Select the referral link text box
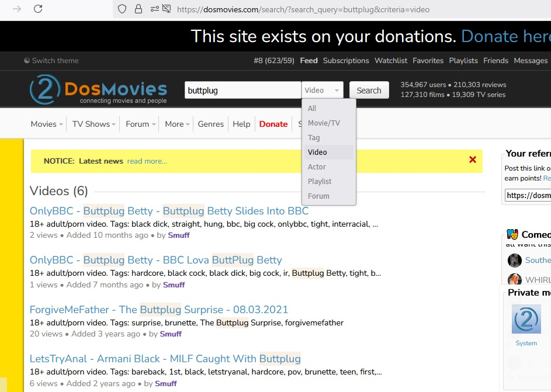The height and width of the screenshot is (392, 551). point(528,195)
